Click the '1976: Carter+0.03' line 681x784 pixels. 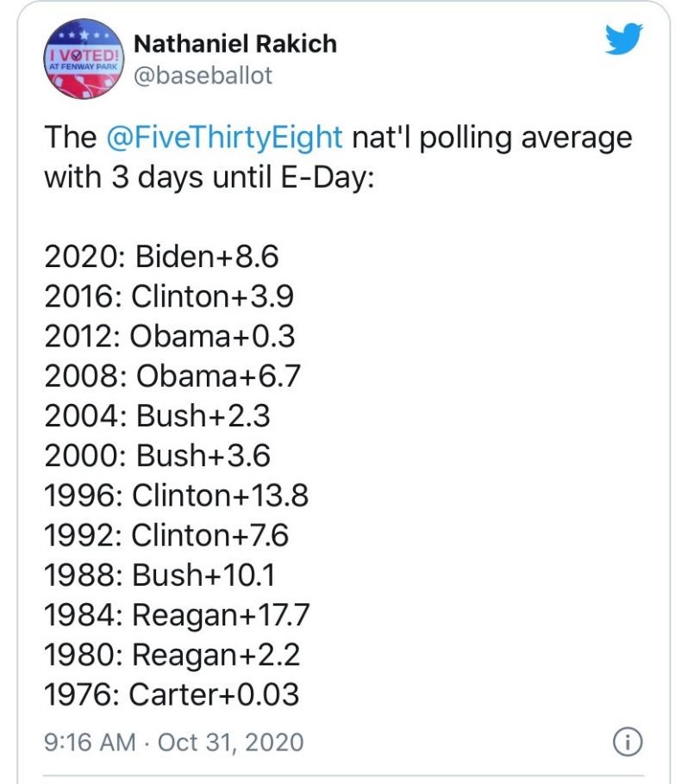pos(172,694)
